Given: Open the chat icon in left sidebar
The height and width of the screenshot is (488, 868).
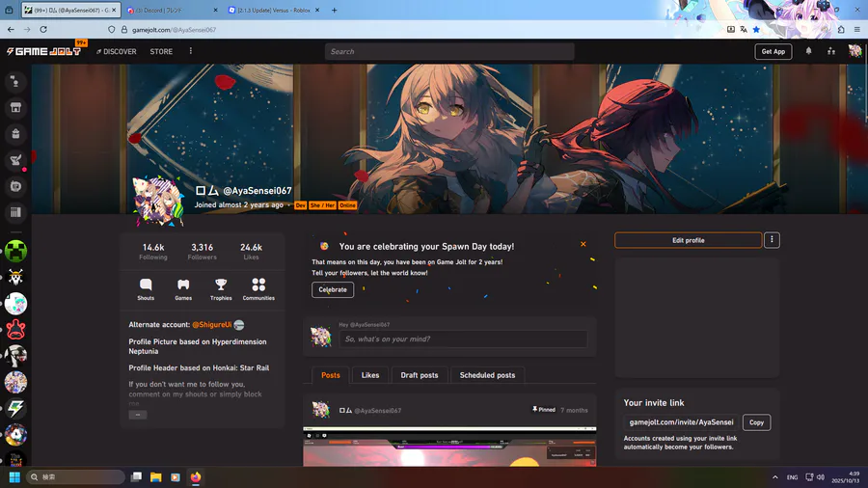Looking at the screenshot, I should pyautogui.click(x=15, y=82).
